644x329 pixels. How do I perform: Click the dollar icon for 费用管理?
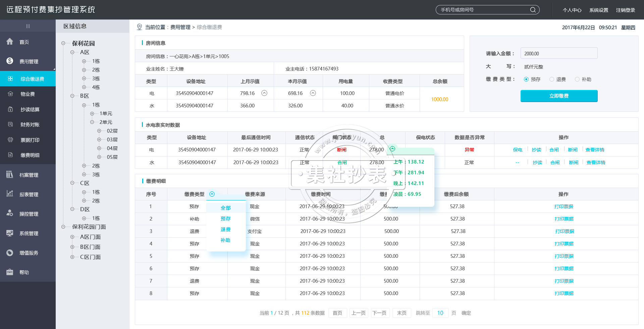(x=10, y=61)
